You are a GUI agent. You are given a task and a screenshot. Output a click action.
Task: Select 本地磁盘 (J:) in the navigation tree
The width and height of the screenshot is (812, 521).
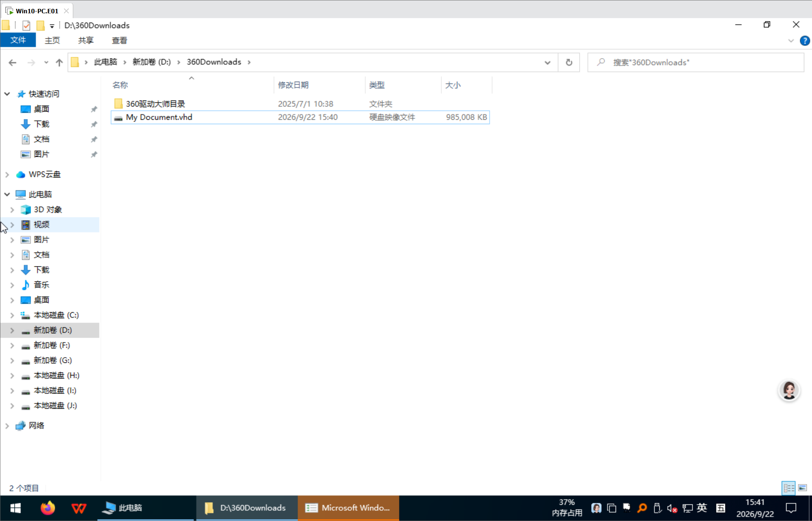tap(55, 406)
